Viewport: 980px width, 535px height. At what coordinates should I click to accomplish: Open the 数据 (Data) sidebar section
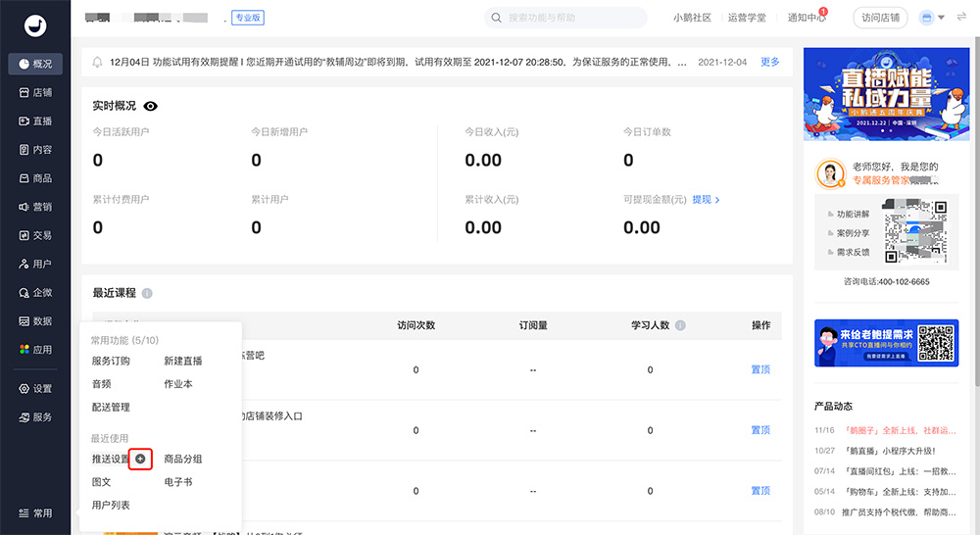pyautogui.click(x=35, y=320)
